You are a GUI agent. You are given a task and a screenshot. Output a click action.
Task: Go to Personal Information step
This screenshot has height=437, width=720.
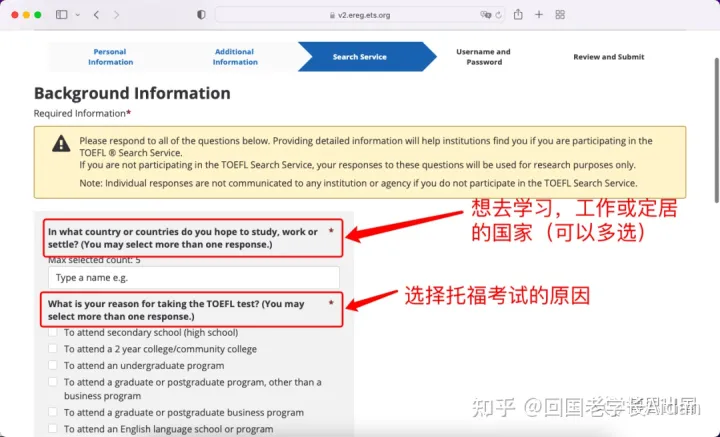(110, 57)
